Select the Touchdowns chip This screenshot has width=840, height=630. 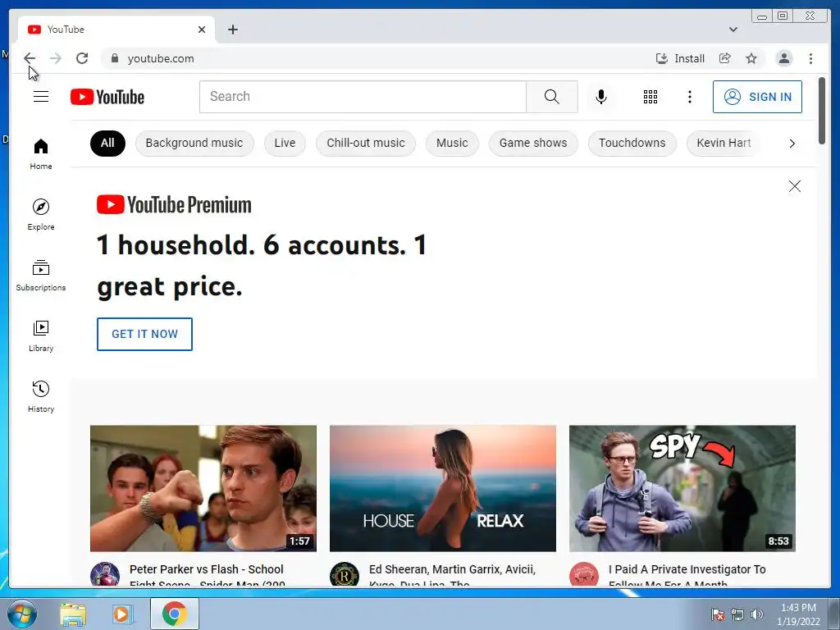[632, 143]
